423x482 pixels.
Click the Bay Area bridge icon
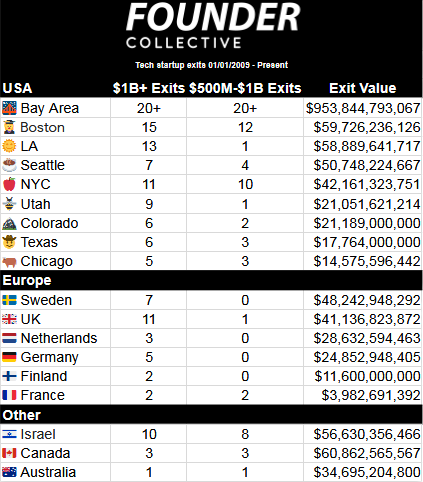coord(9,108)
